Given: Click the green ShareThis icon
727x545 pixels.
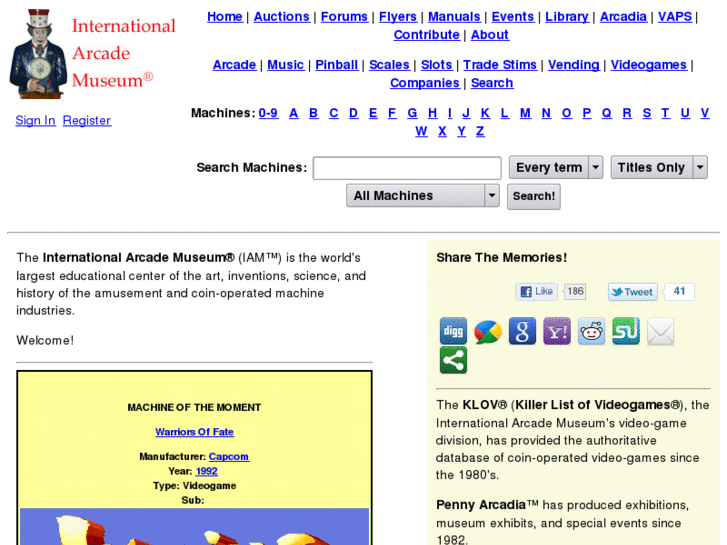Looking at the screenshot, I should pos(453,360).
